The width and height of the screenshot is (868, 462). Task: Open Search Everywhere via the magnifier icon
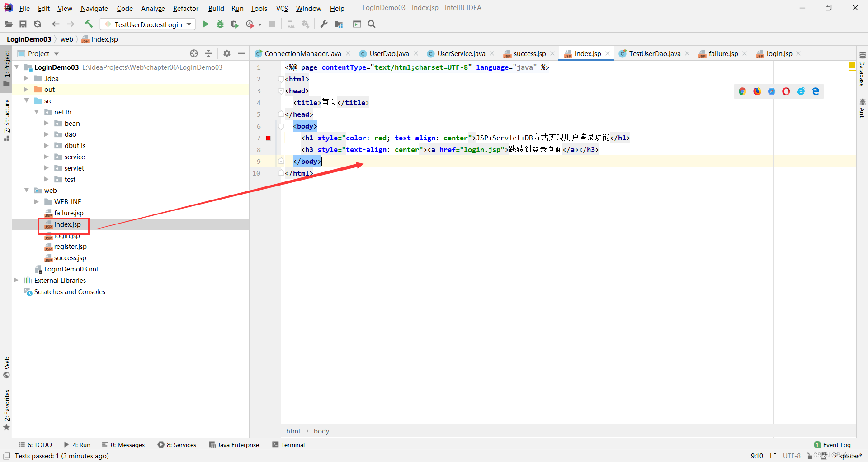[372, 24]
